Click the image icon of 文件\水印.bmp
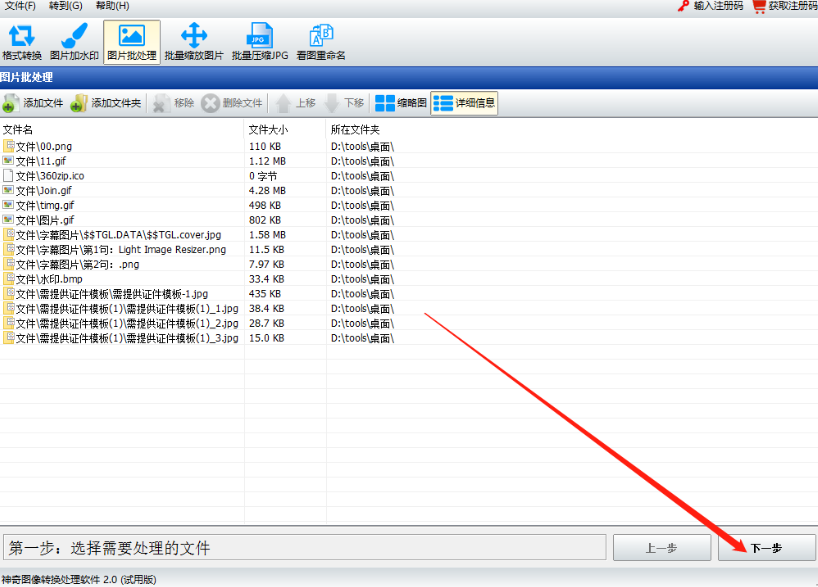The width and height of the screenshot is (818, 587). tap(8, 278)
